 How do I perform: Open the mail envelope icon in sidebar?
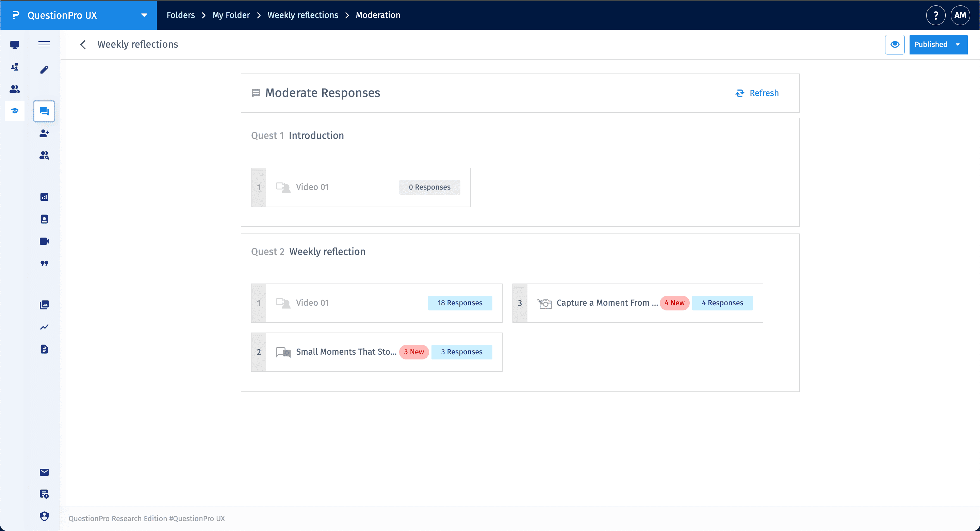pos(44,472)
